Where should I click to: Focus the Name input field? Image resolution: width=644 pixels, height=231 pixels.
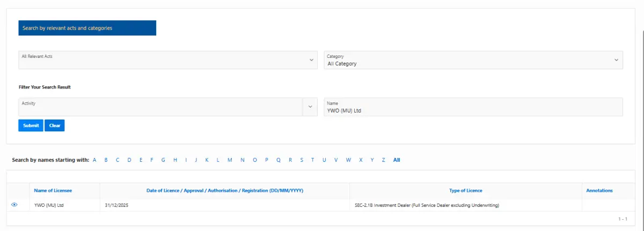click(x=473, y=107)
